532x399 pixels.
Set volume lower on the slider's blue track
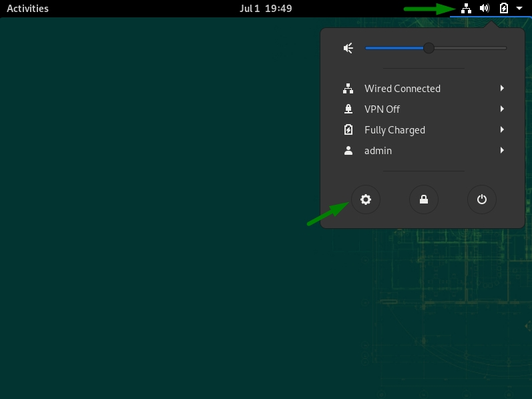click(394, 48)
